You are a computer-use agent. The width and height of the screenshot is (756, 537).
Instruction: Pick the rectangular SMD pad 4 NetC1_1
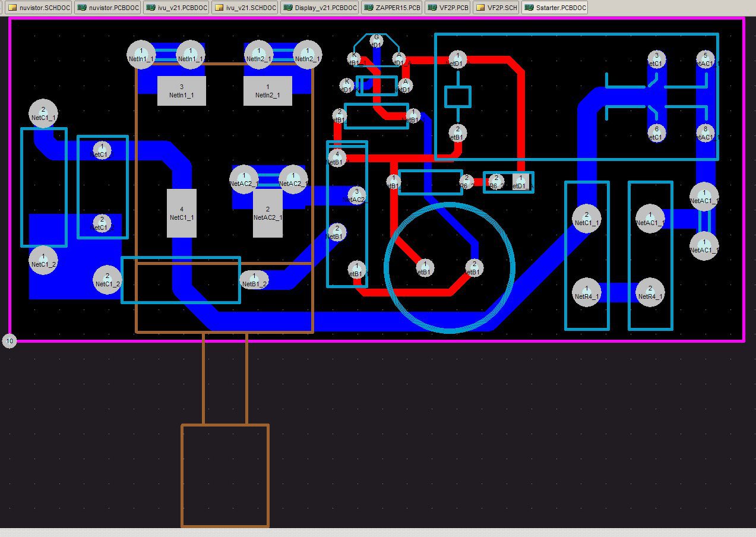[x=182, y=213]
